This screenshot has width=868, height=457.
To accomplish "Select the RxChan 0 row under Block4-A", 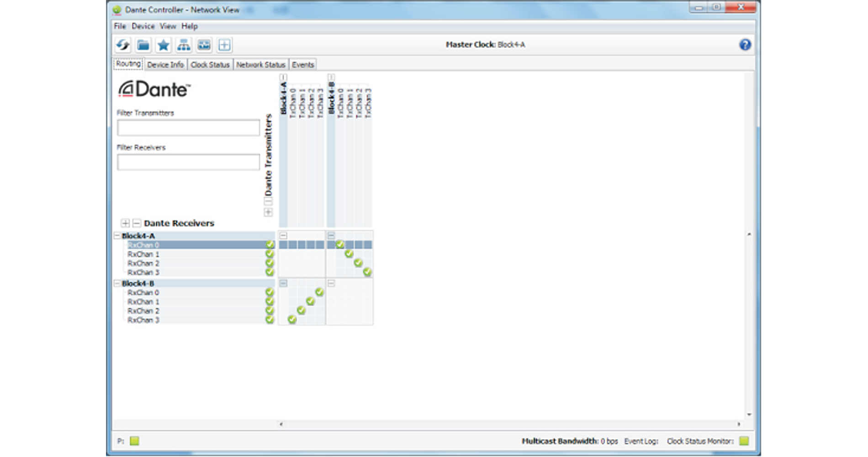I will (200, 245).
